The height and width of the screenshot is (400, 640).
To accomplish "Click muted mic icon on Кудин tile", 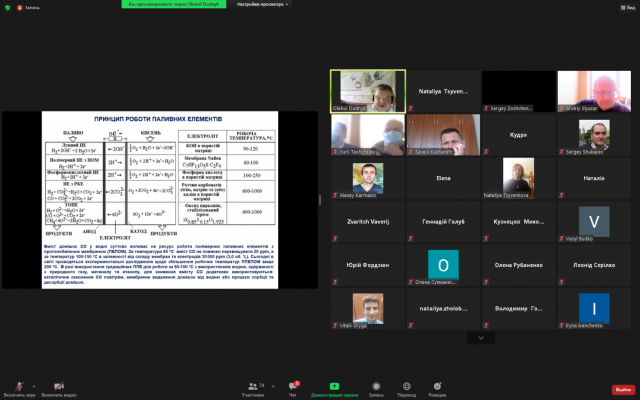I will [x=486, y=152].
